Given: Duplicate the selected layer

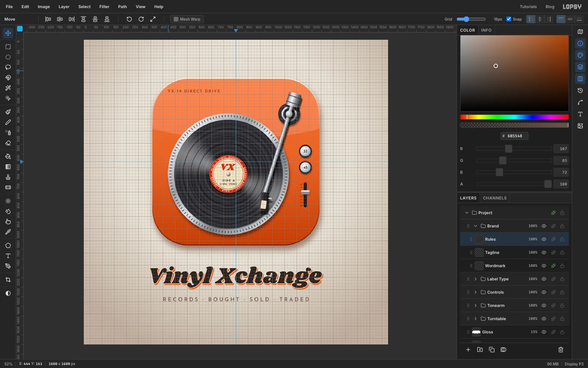Looking at the screenshot, I should (492, 350).
